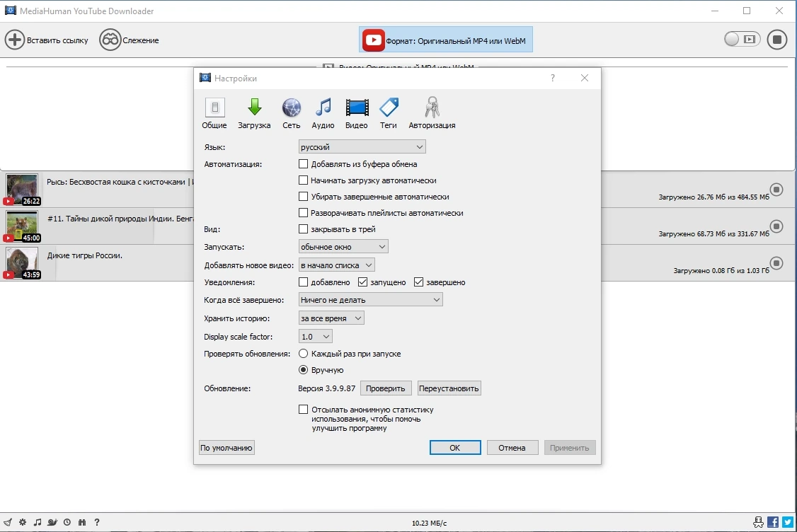Toggle the snail speed limit icon
Viewport: 797px width, 532px height.
pyautogui.click(x=52, y=522)
